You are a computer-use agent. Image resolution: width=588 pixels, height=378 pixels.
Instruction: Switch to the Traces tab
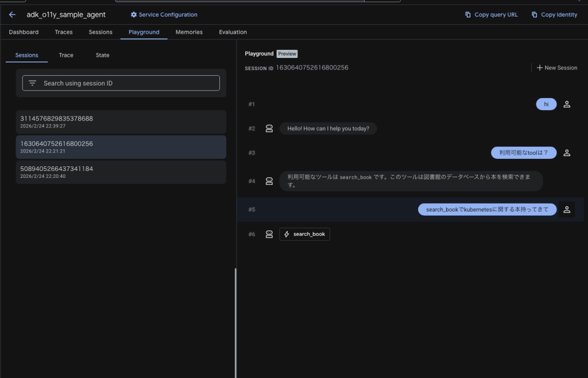[x=64, y=32]
